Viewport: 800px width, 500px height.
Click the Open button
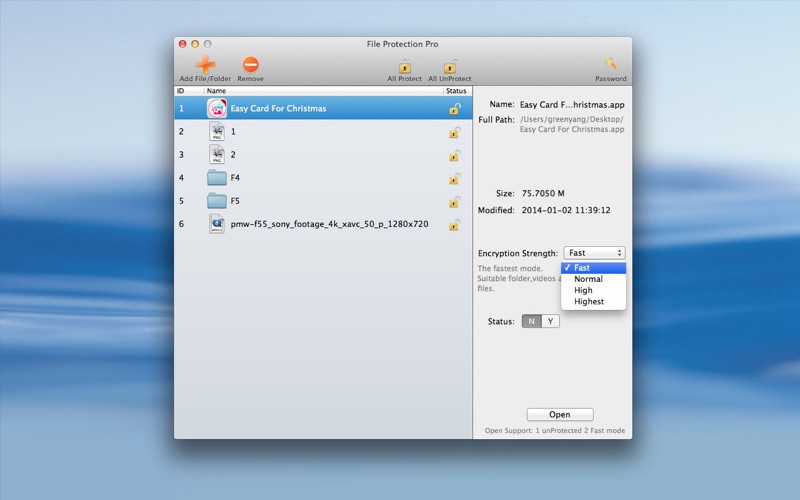[560, 414]
